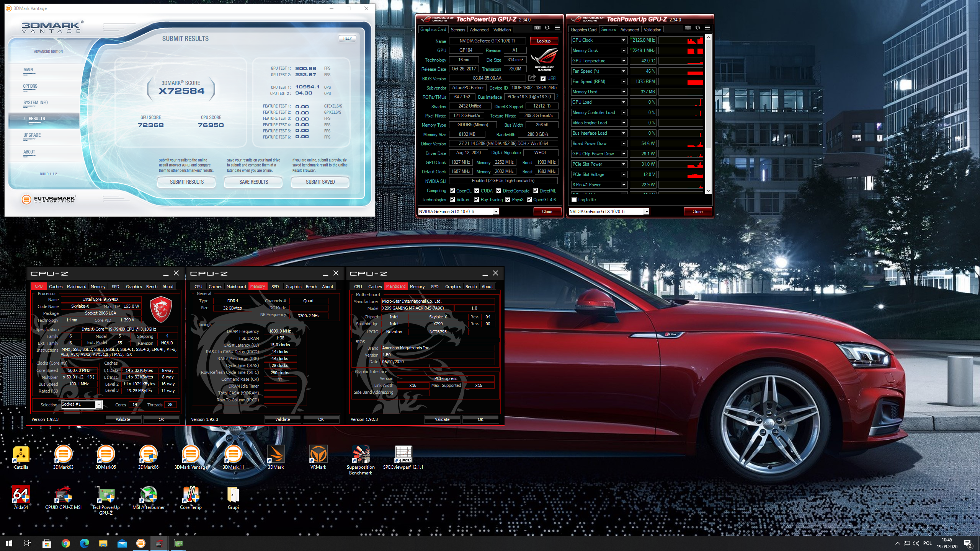Open CPUID CPU-Z MSI shortcut
The width and height of the screenshot is (980, 551).
[x=63, y=498]
